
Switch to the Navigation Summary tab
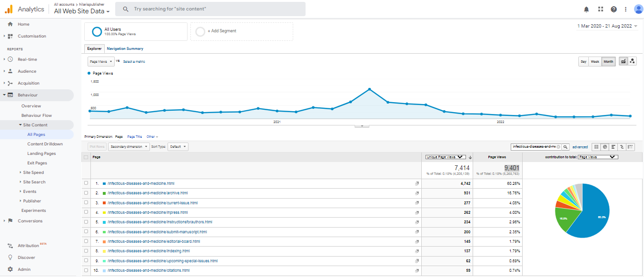click(x=125, y=48)
